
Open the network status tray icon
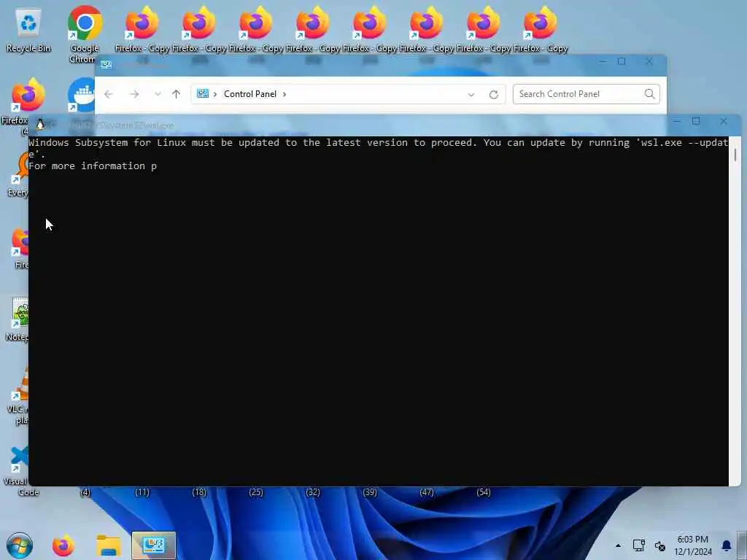[x=638, y=545]
